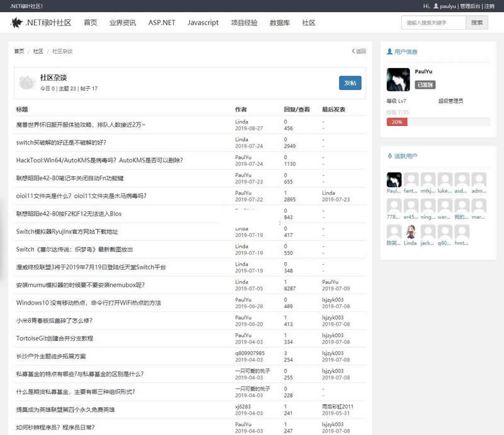Screen dimensions: 504x435
Task: Open post 魔兽世界怀旧服开服体验攻略
Action: point(81,125)
